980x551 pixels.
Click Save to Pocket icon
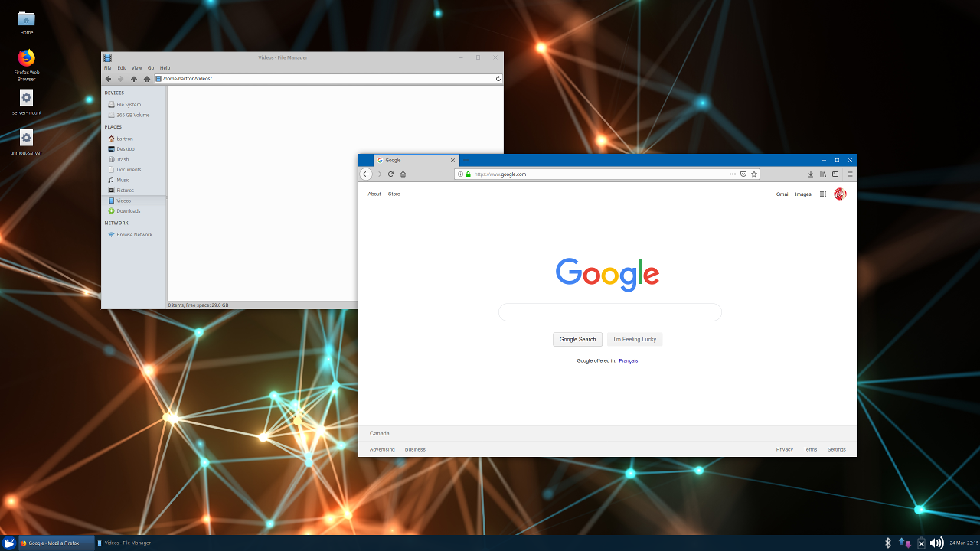[743, 174]
